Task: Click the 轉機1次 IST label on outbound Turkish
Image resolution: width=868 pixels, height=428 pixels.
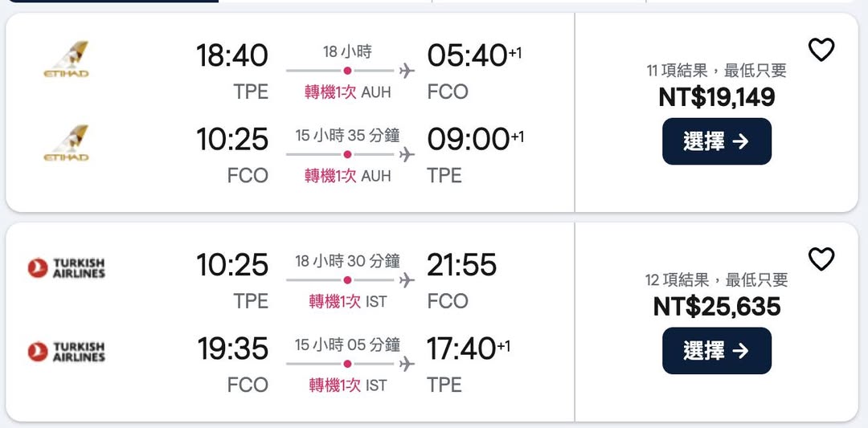Action: 347,302
